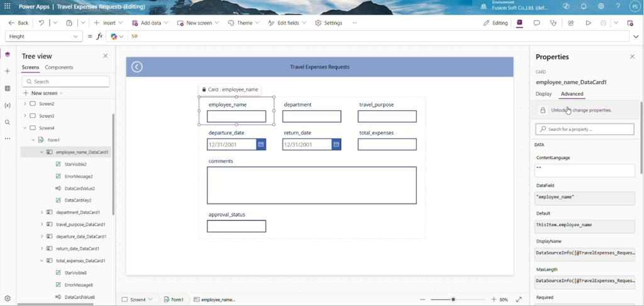Image resolution: width=644 pixels, height=306 pixels.
Task: Collapse employee_name_DataCard1 node
Action: 42,152
